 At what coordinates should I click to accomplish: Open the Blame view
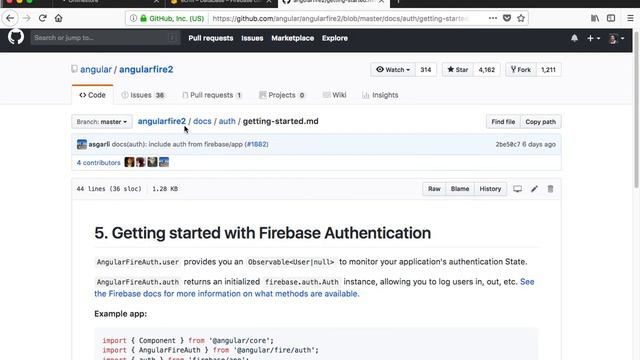pos(460,189)
